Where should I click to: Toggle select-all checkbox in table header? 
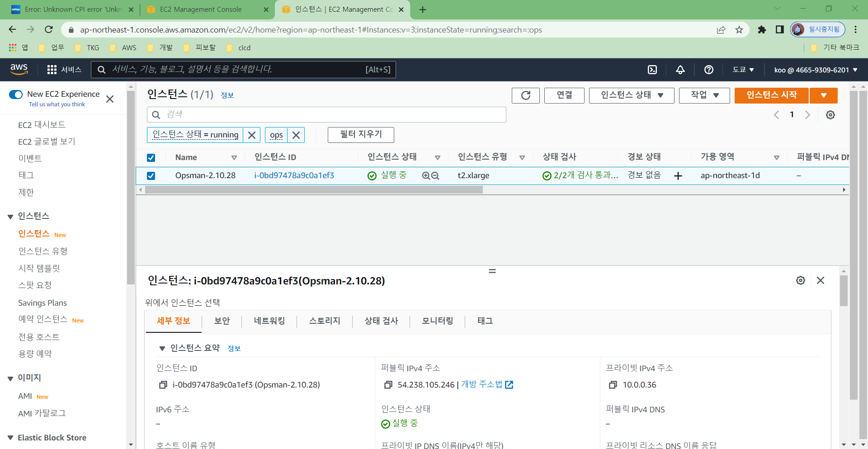(x=151, y=158)
